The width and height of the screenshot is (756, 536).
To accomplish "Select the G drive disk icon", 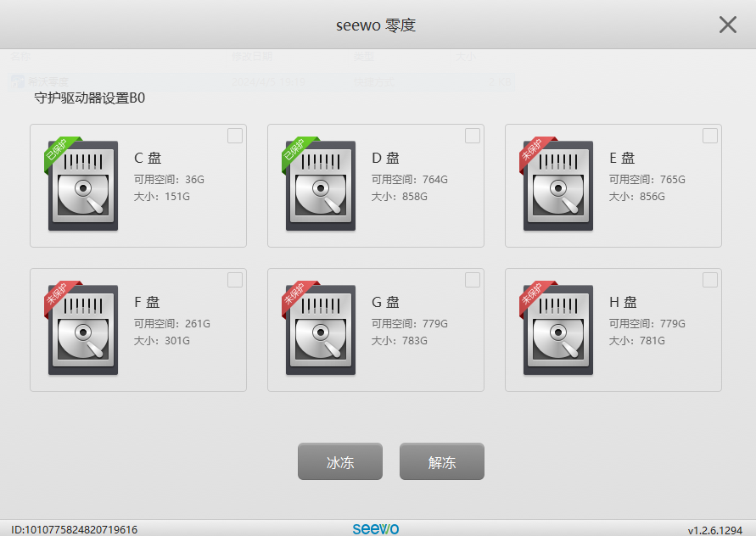I will coord(321,329).
